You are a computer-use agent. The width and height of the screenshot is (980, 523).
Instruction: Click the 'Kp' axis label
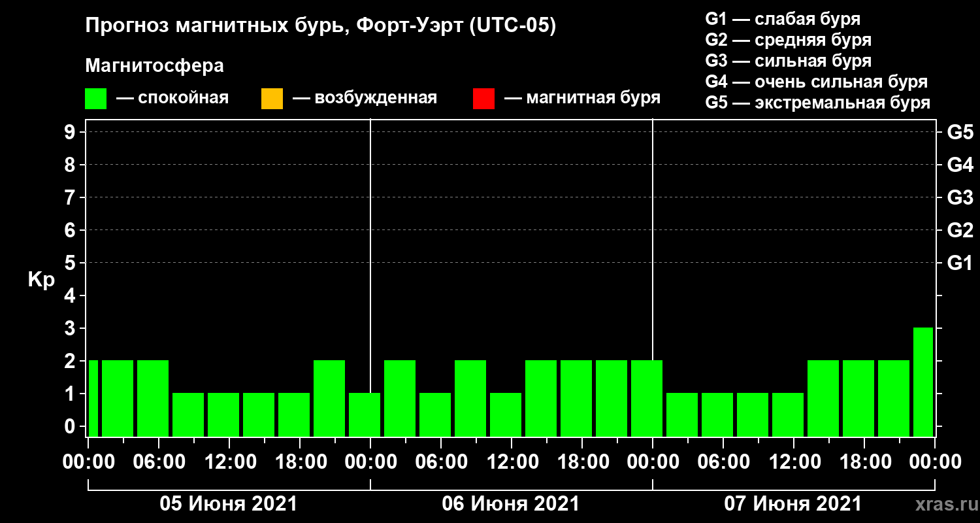tap(41, 279)
